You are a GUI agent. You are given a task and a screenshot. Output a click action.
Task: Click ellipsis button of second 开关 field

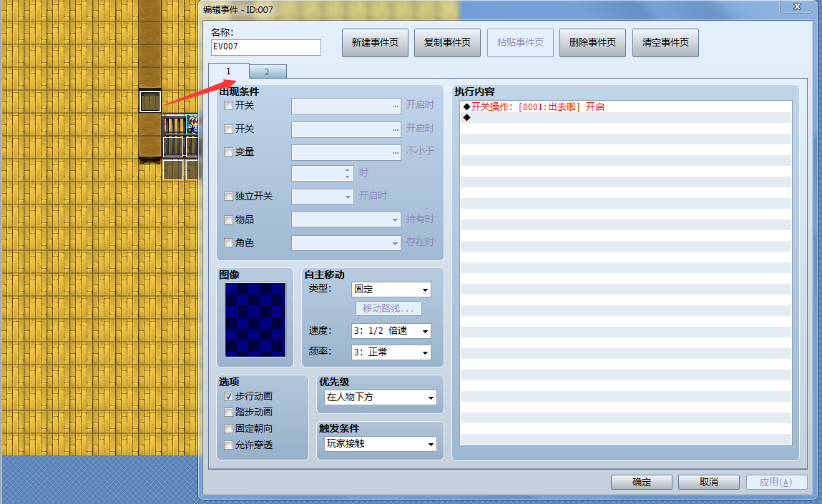[x=396, y=129]
